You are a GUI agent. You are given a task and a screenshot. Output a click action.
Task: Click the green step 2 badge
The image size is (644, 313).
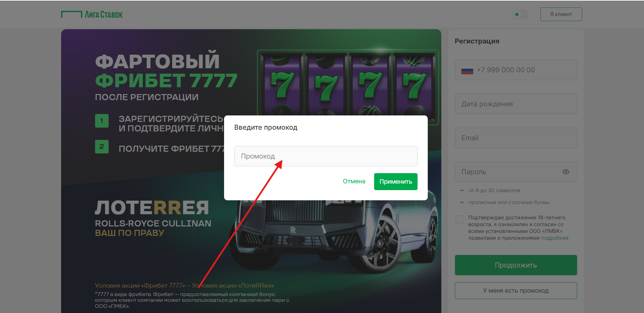pyautogui.click(x=102, y=147)
